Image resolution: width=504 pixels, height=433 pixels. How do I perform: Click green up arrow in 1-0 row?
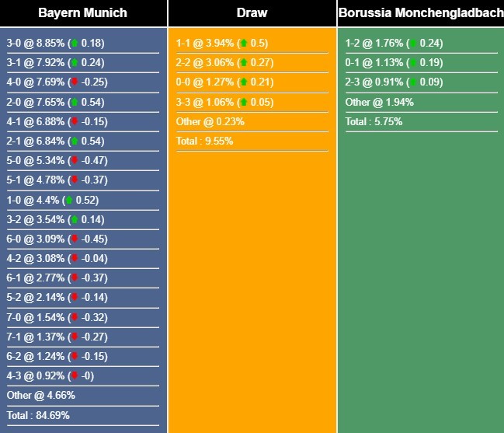point(69,200)
